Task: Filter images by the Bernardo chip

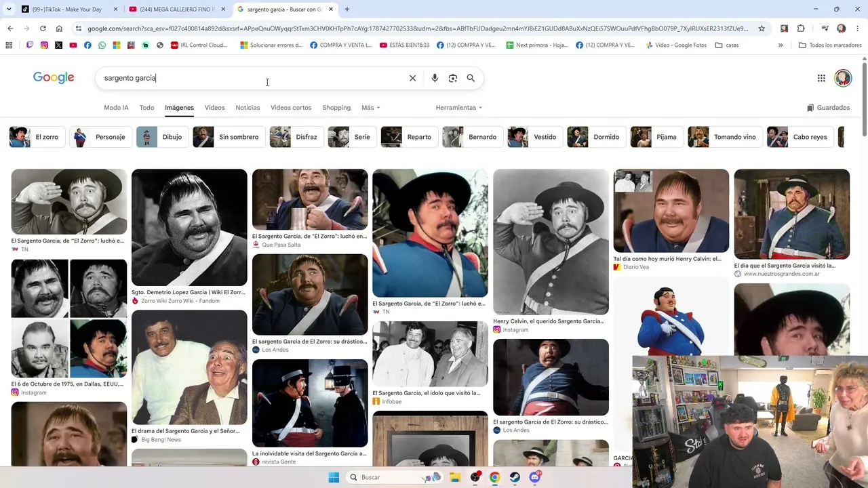Action: pos(472,137)
